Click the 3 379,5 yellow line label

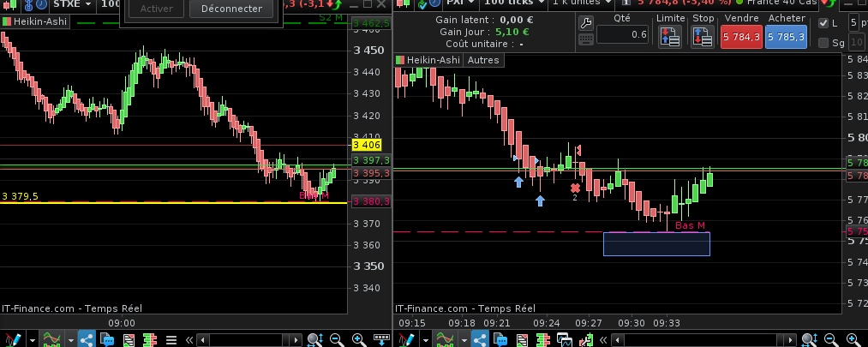coord(20,196)
